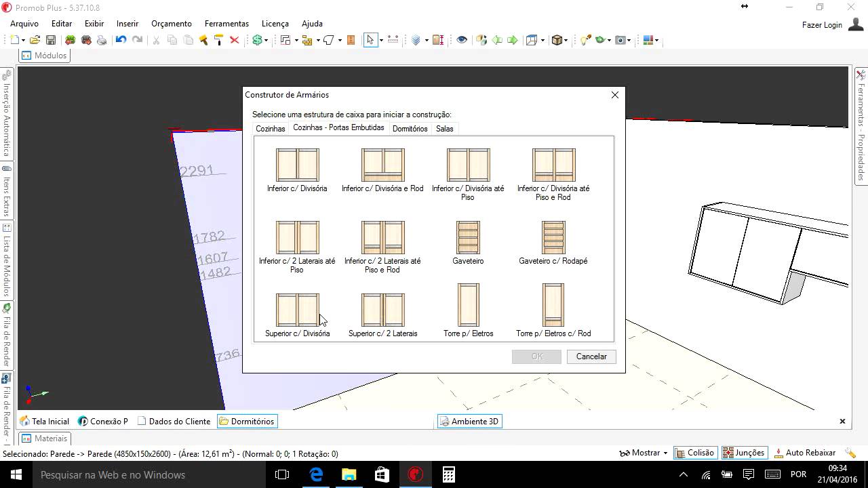868x488 pixels.
Task: Click the red X delete icon
Action: (235, 40)
